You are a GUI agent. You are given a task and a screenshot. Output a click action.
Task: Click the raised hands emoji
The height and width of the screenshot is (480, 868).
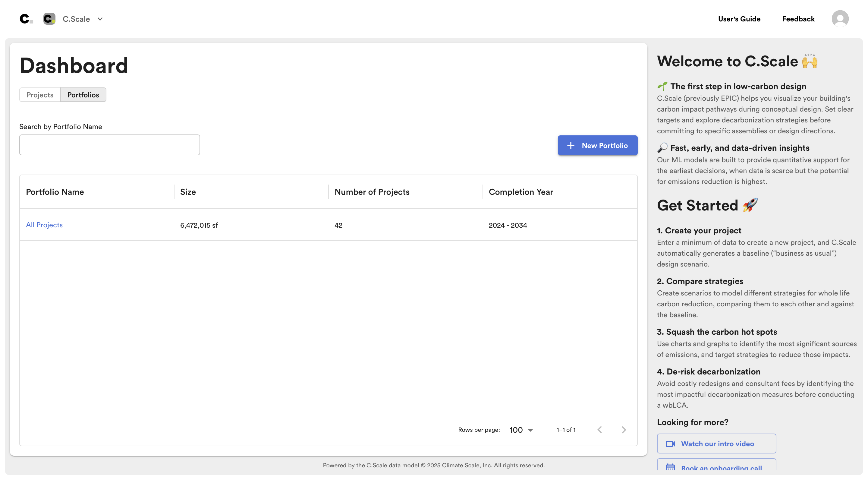(x=810, y=61)
